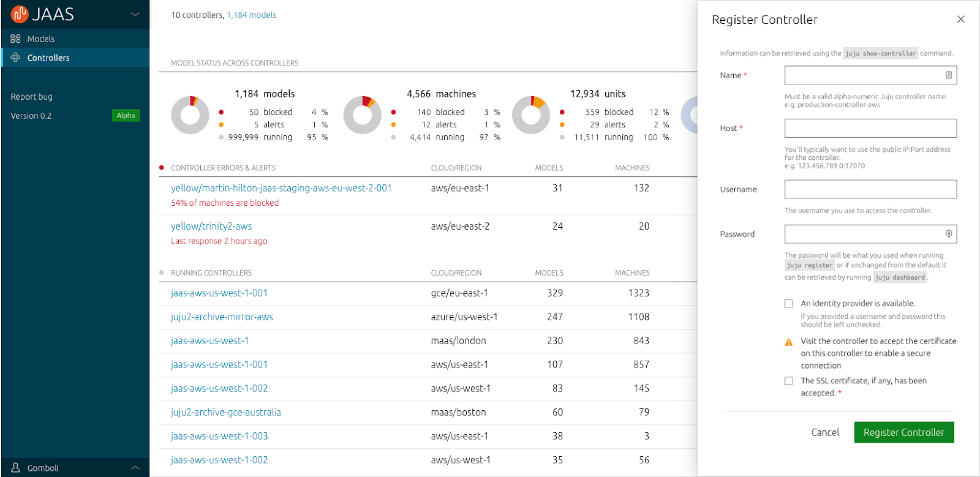Open jaas-aws-us-west-1-001 with 107 models

(x=219, y=364)
